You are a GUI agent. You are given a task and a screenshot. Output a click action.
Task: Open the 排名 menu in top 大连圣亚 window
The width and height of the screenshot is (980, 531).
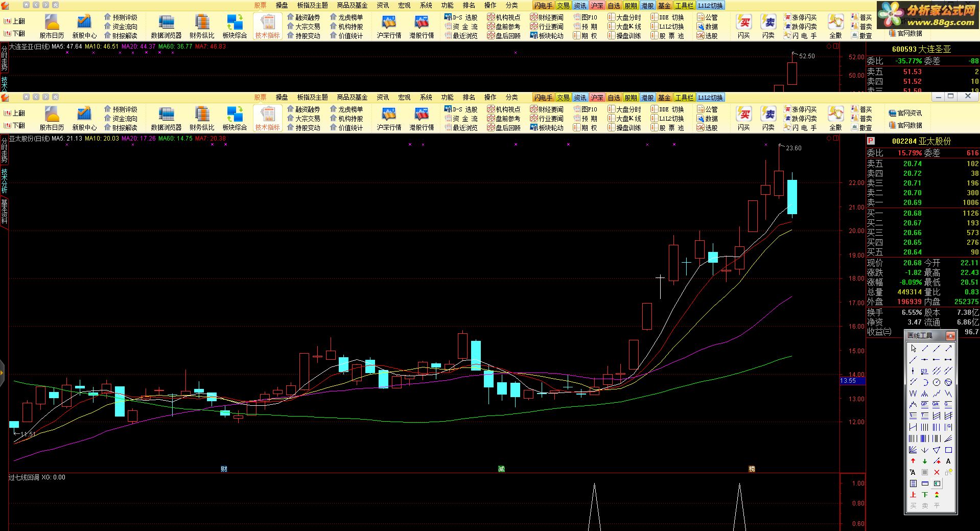click(469, 5)
